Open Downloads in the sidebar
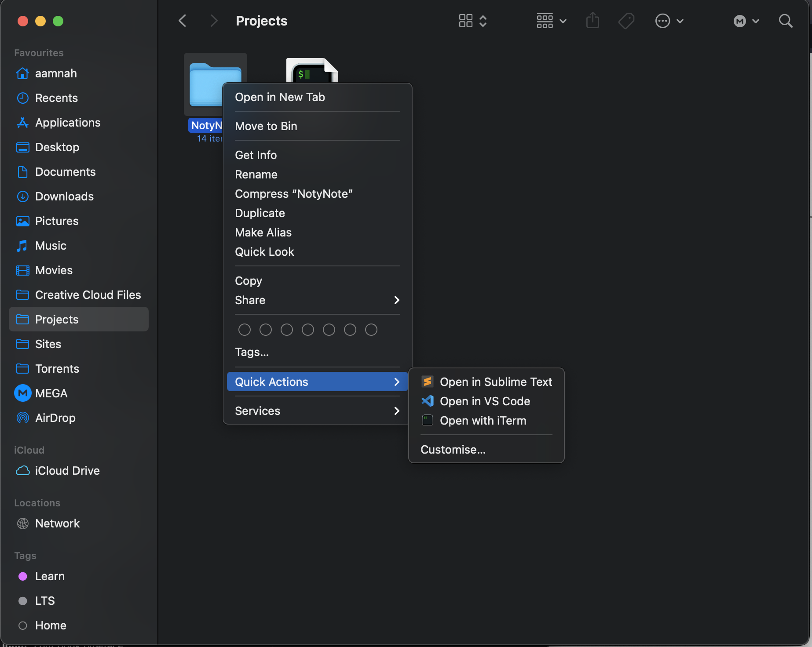The height and width of the screenshot is (647, 812). [x=79, y=196]
